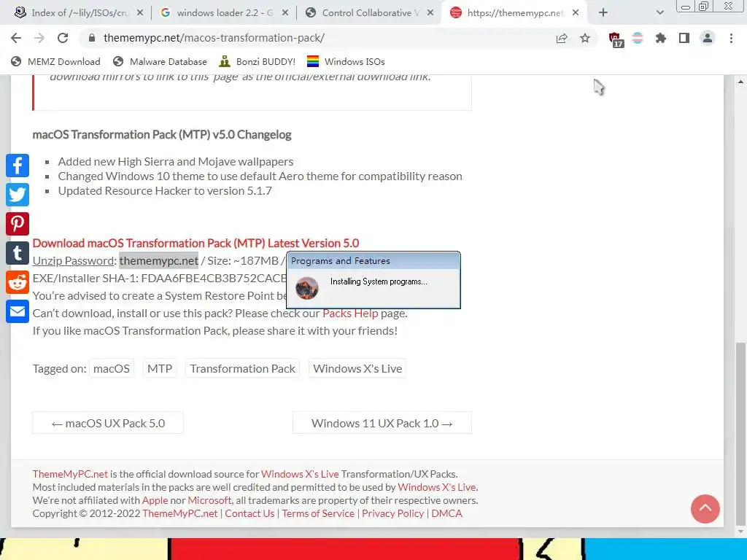This screenshot has width=747, height=560.
Task: Select the Windows X's Live tag
Action: coord(357,368)
